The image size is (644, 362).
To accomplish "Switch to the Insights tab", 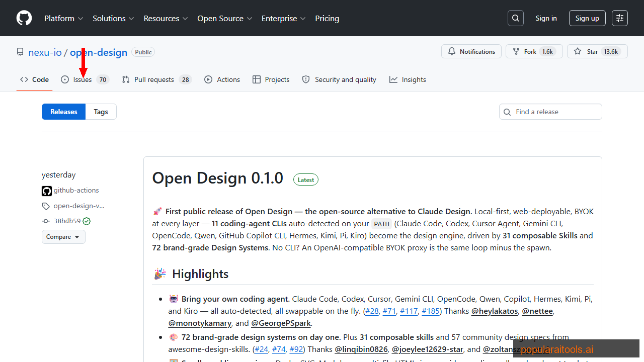I will tap(408, 79).
